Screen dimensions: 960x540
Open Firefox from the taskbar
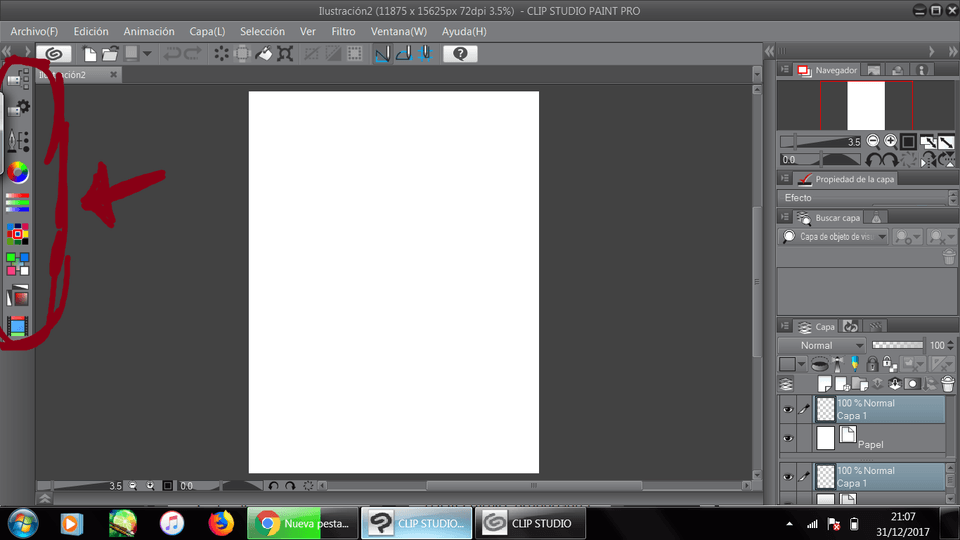pos(221,523)
